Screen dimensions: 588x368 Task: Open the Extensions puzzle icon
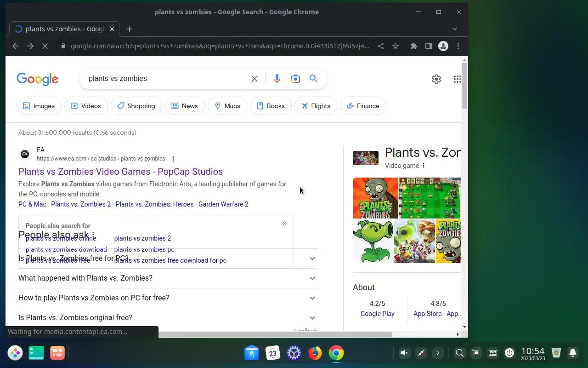pos(414,46)
